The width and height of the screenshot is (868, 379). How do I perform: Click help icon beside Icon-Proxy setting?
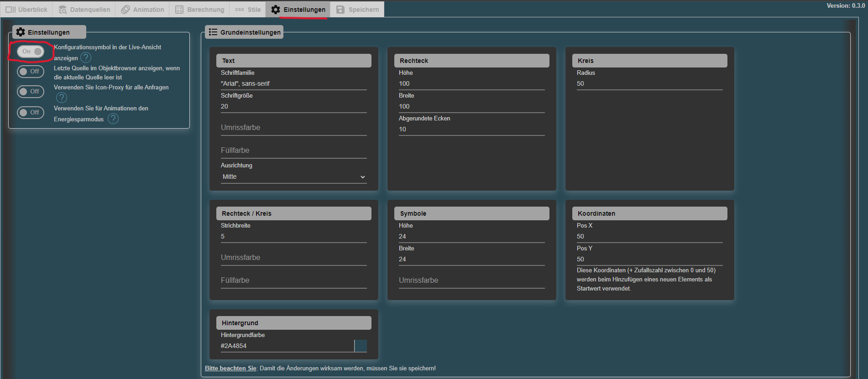point(62,98)
